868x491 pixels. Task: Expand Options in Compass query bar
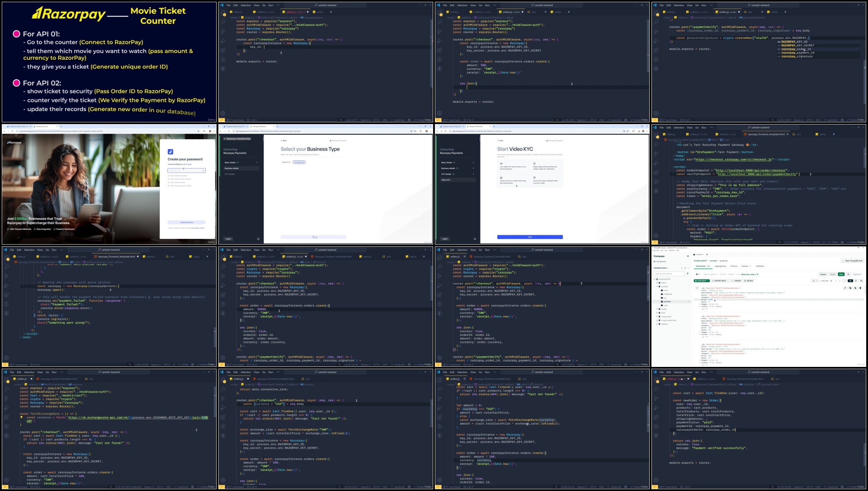click(857, 274)
